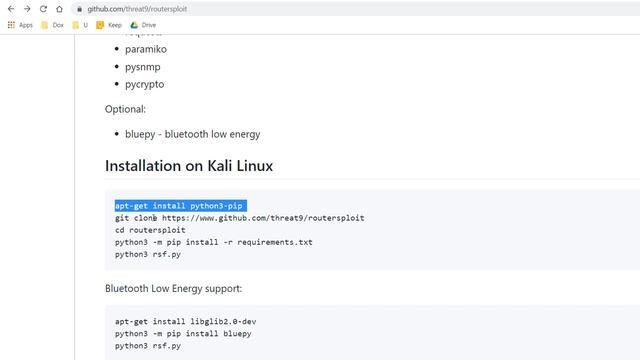Click 'bluepy - bluetooth low energy' item
Screen dimensions: 640x360
tap(192, 134)
